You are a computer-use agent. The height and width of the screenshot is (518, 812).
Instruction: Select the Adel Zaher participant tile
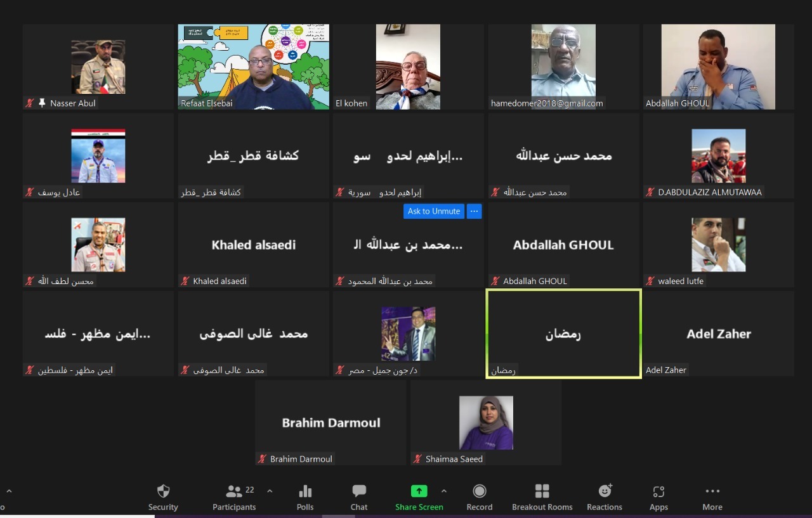point(718,333)
